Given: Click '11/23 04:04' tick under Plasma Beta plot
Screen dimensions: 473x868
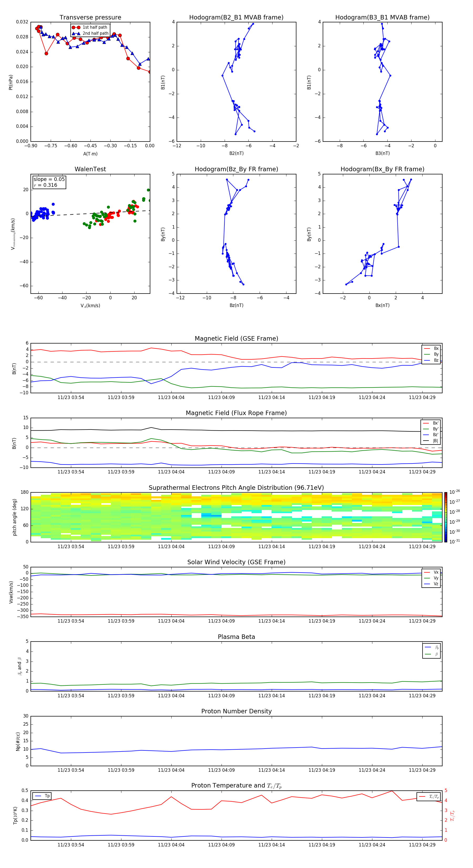Looking at the screenshot, I should 171,696.
